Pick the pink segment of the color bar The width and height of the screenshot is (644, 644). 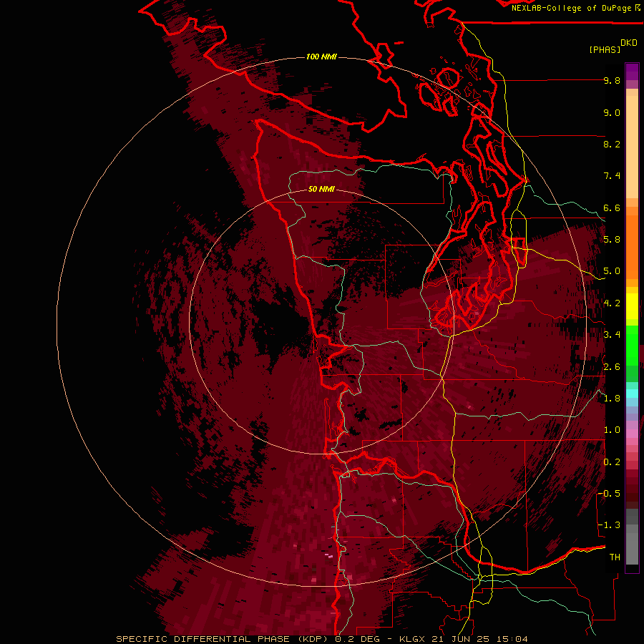pos(632,434)
